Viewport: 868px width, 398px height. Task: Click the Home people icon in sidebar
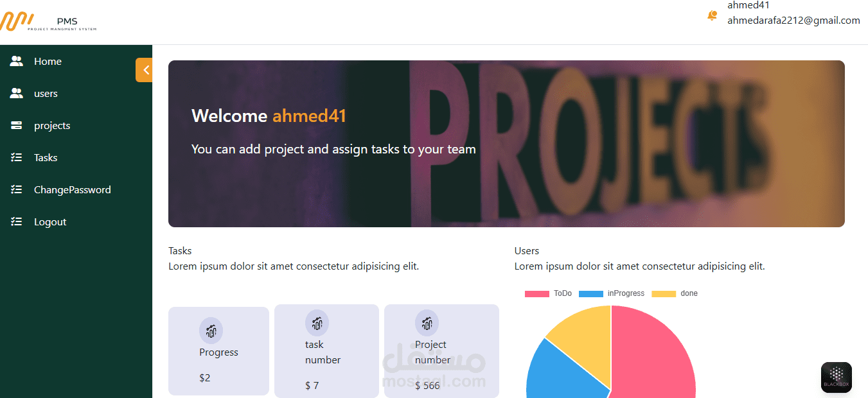(17, 62)
